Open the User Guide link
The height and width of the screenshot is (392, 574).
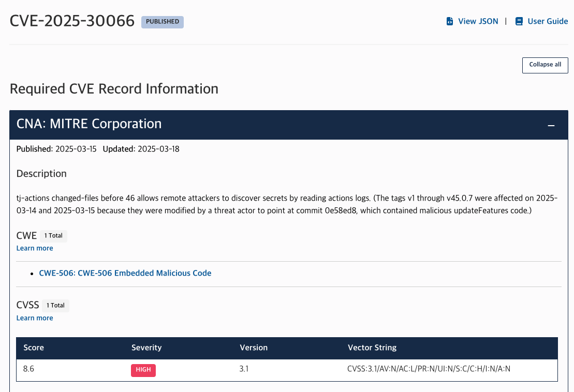548,21
